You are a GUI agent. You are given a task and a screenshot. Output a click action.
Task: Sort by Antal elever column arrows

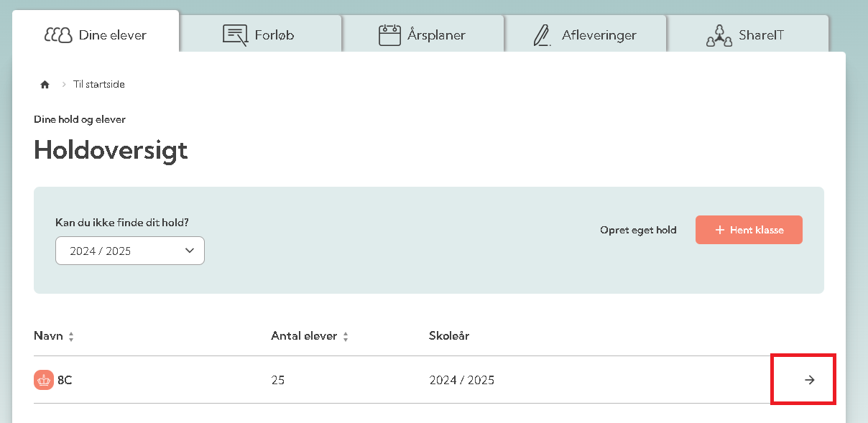pos(346,337)
